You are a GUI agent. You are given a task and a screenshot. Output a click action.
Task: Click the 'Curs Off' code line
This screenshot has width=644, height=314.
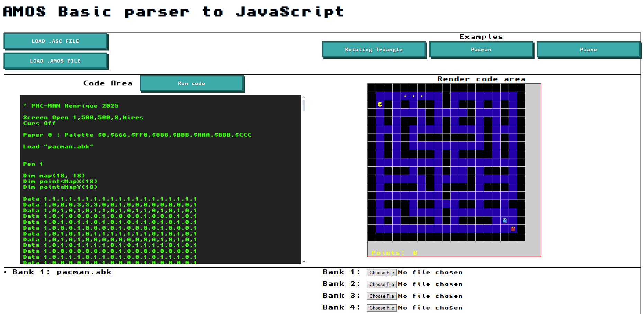(39, 123)
